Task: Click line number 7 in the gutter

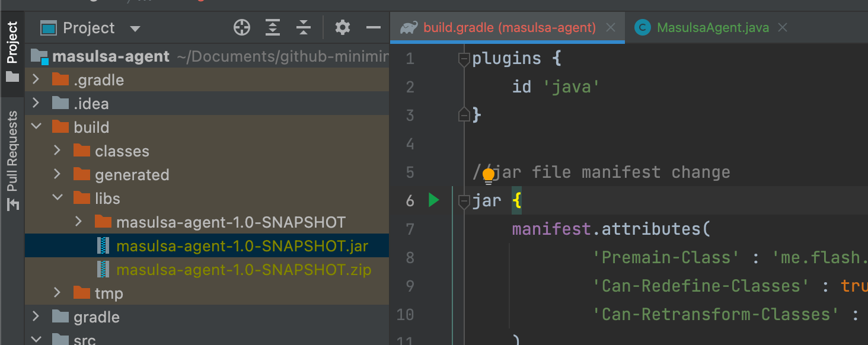Action: (410, 229)
